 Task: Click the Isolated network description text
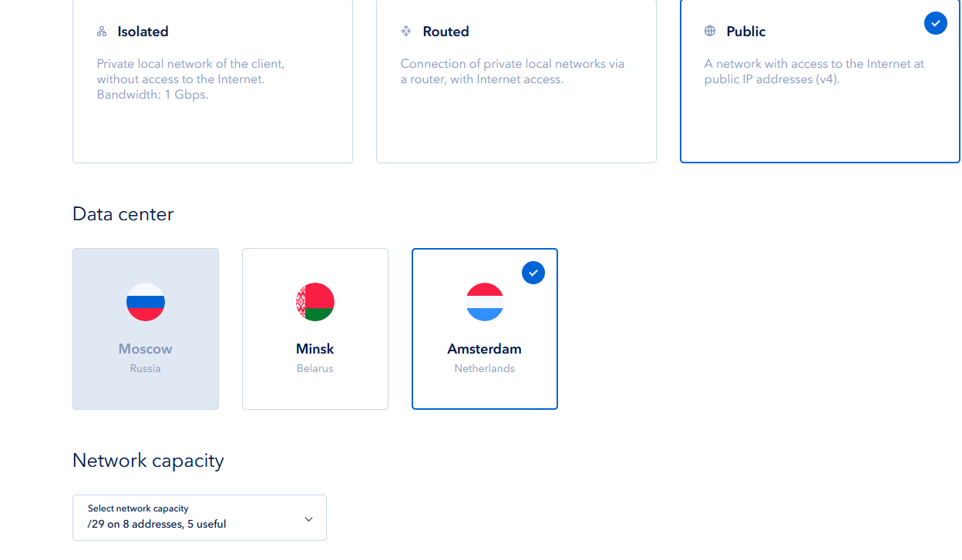pos(190,79)
